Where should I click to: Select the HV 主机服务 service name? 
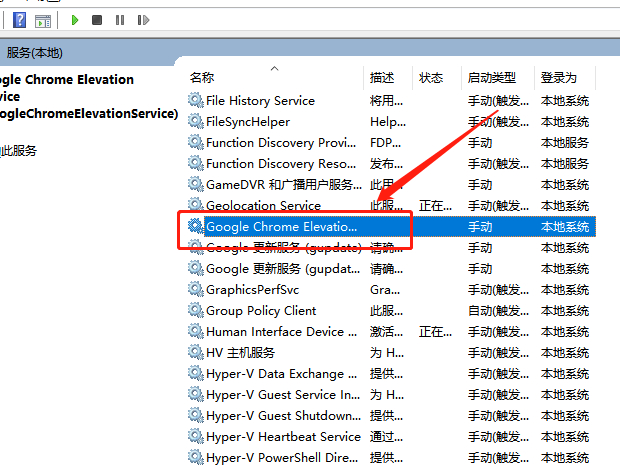[x=240, y=353]
